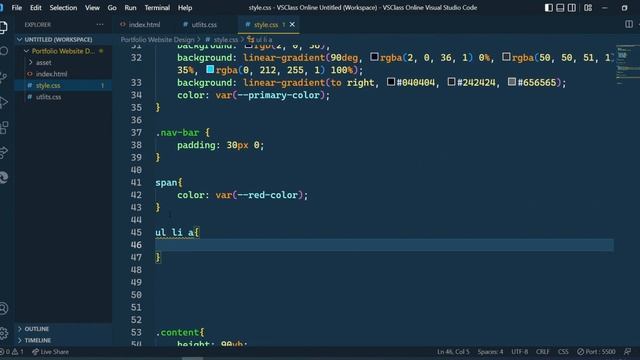Open Explorer more actions ellipsis
The height and width of the screenshot is (360, 640).
coord(100,24)
